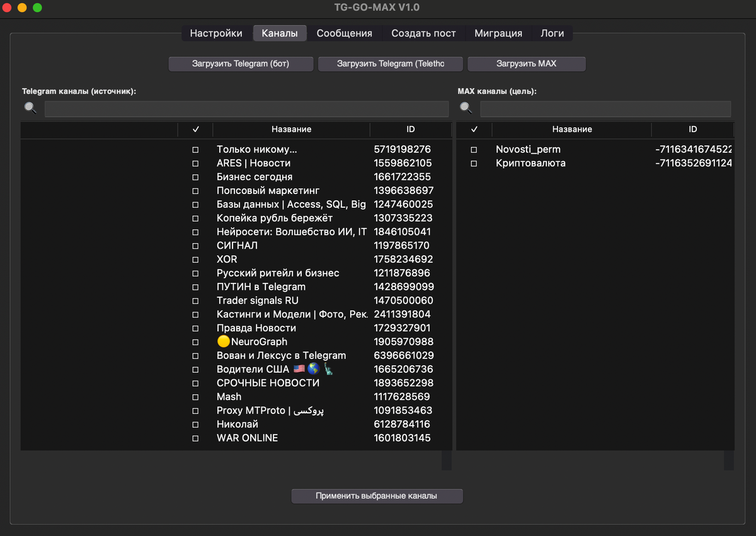Click ID 1601803145 cell

pos(403,438)
